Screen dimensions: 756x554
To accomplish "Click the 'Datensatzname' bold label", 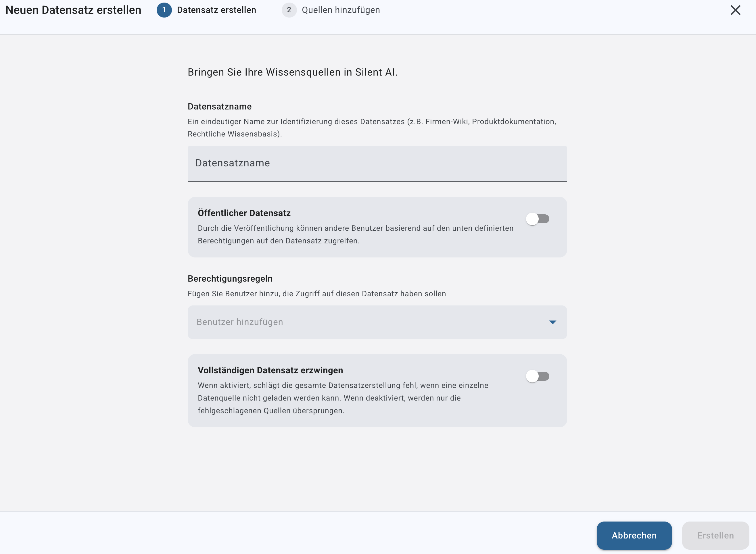I will [x=219, y=107].
